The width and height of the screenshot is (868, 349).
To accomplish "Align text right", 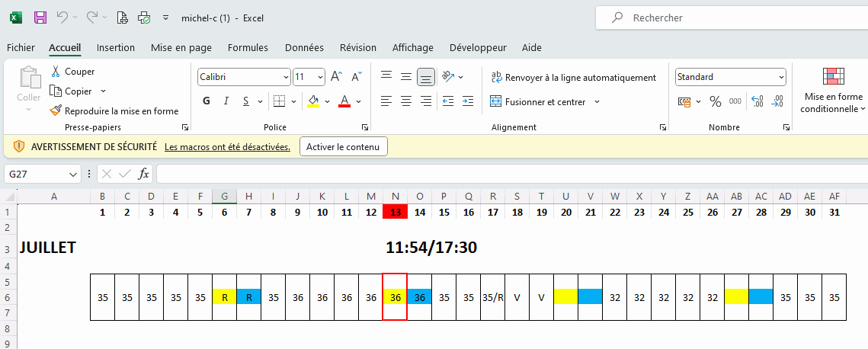I will [x=426, y=101].
